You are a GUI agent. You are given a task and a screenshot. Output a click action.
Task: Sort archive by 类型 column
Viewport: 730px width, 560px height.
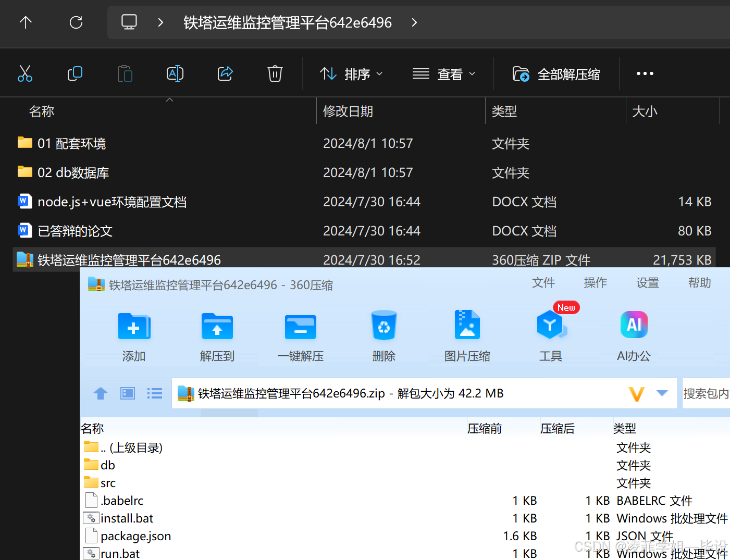(625, 428)
